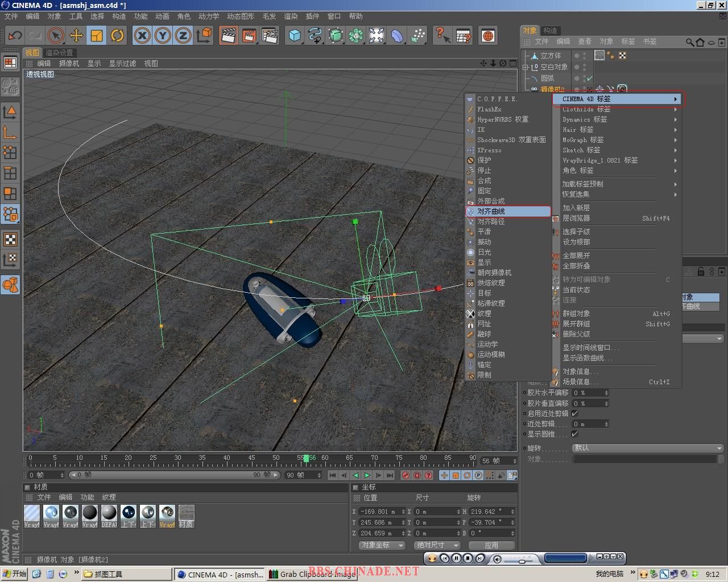Image resolution: width=728 pixels, height=582 pixels.
Task: Click the Undo arrow icon
Action: point(15,36)
